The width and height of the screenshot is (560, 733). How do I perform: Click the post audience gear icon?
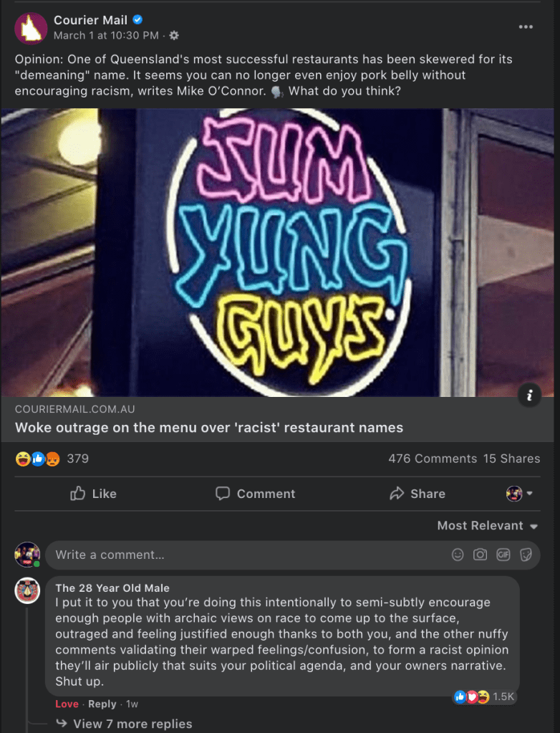(x=174, y=36)
